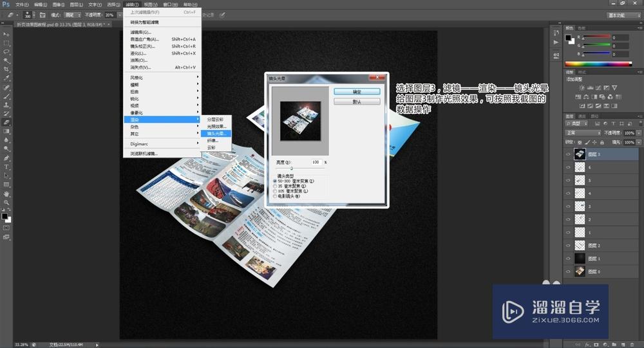Choose 分层云彩 in render submenu

pyautogui.click(x=216, y=120)
